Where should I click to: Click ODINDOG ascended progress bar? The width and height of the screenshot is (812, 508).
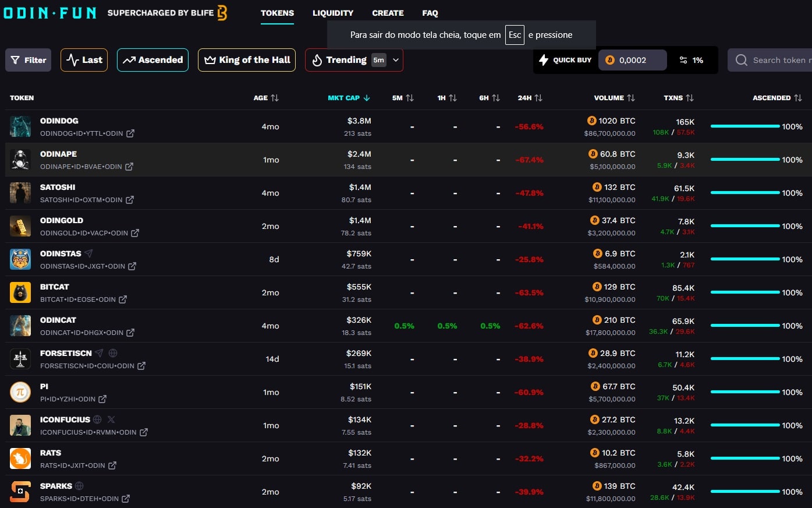(745, 126)
